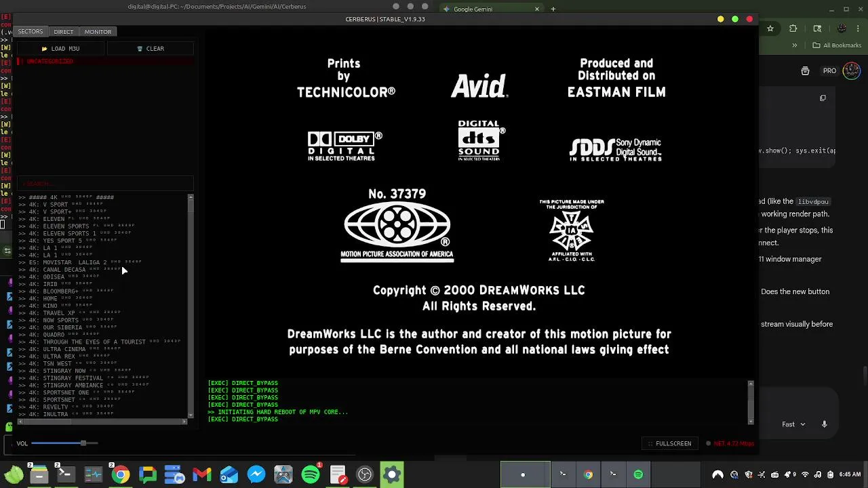Image resolution: width=868 pixels, height=488 pixels.
Task: Open the All Bookmarks folder
Action: (837, 45)
